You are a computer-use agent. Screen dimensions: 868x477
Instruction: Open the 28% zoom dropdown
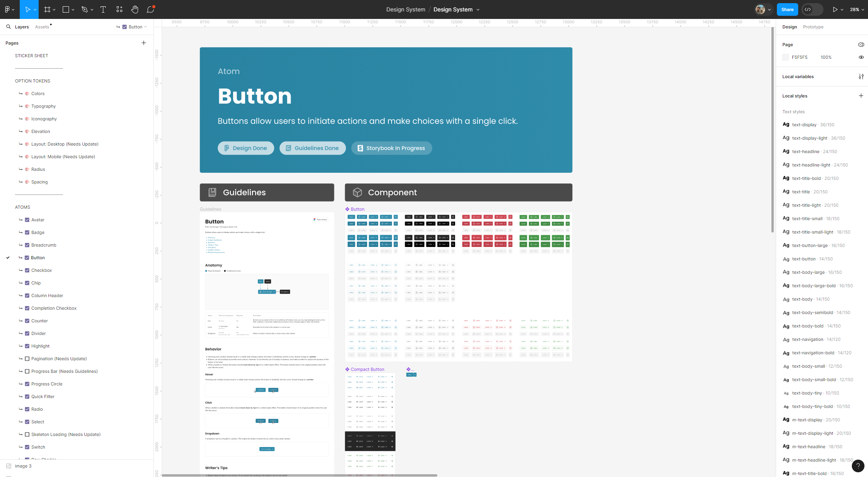point(857,9)
